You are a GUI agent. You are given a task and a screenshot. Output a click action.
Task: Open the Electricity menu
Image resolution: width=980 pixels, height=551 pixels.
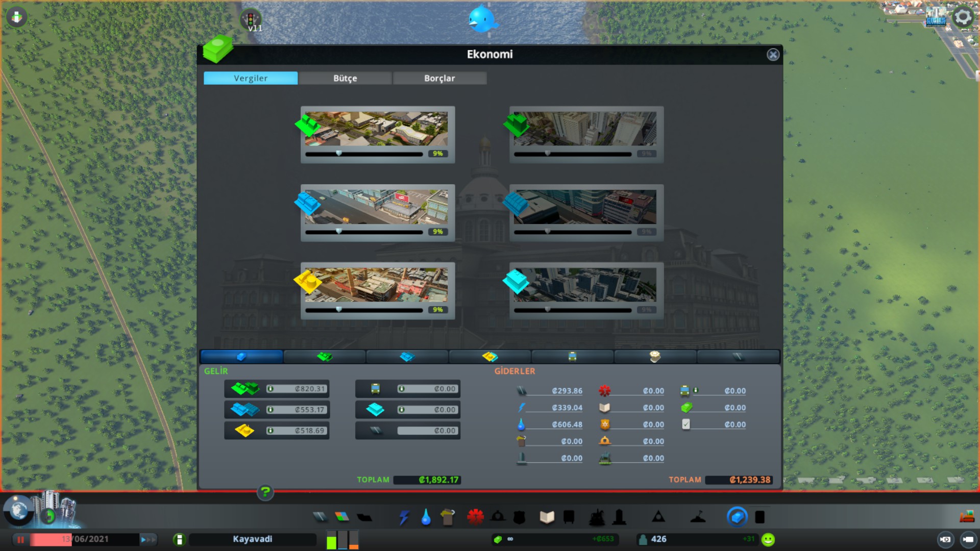(x=404, y=517)
